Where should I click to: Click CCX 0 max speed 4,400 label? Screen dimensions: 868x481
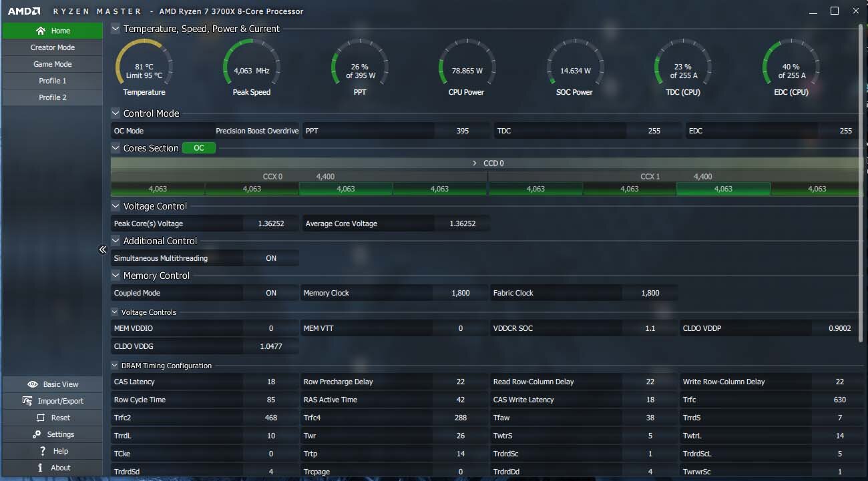325,177
